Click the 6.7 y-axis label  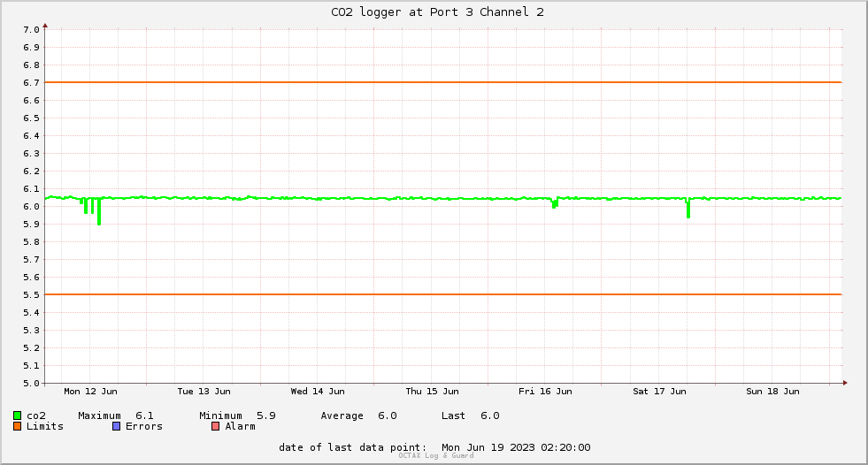click(32, 83)
